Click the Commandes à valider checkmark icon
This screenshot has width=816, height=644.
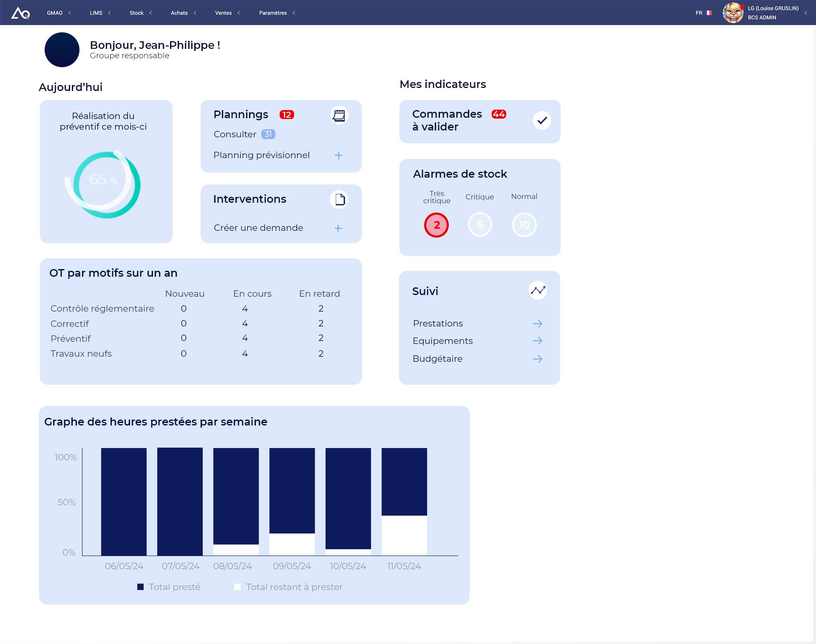(x=541, y=121)
